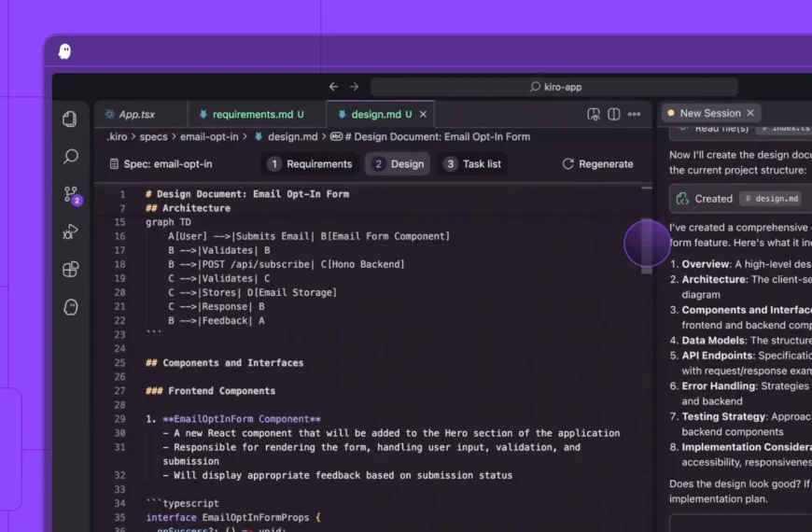Image resolution: width=812 pixels, height=532 pixels.
Task: Open the Explorer icon in activity bar
Action: point(70,119)
